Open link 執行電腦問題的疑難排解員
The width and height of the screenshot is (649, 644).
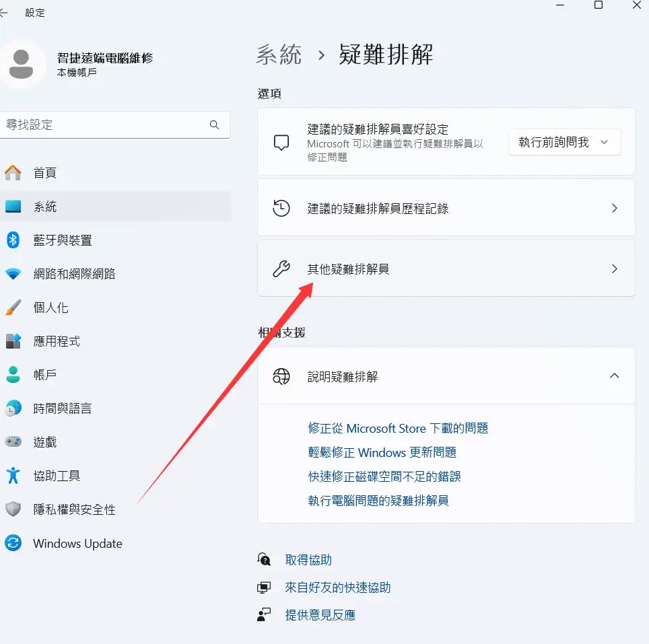click(x=378, y=501)
